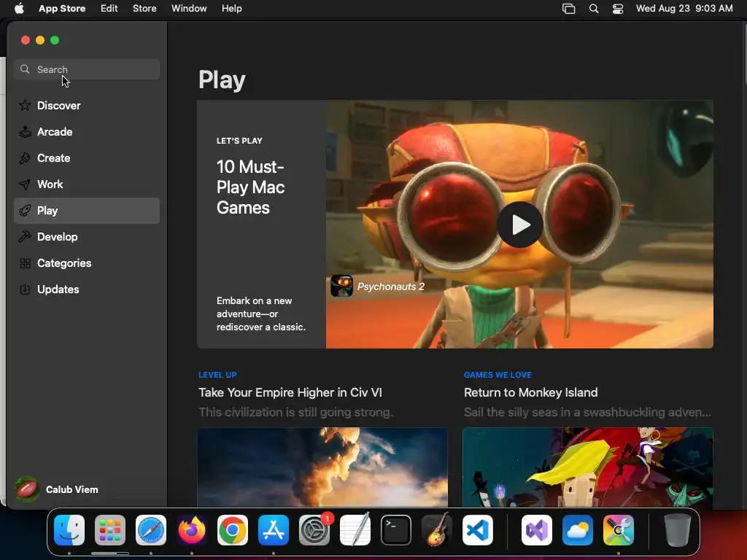Launch Google Chrome from the Dock
Image resolution: width=747 pixels, height=560 pixels.
233,529
